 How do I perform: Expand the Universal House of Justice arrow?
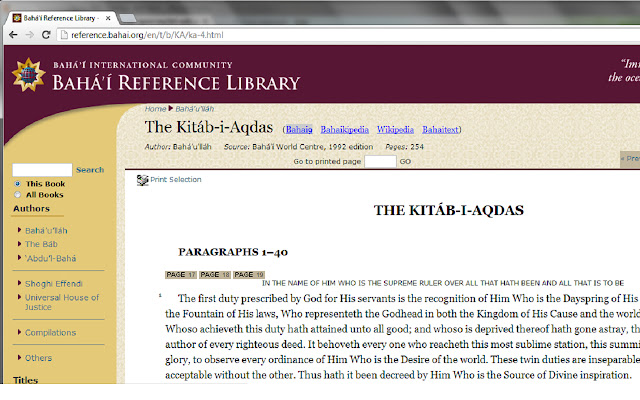[x=19, y=297]
